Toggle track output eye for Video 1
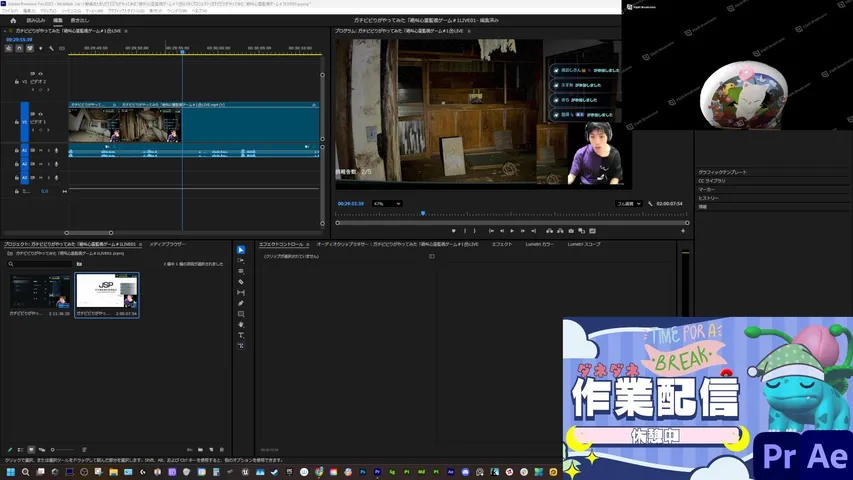The width and height of the screenshot is (853, 480). [40, 114]
